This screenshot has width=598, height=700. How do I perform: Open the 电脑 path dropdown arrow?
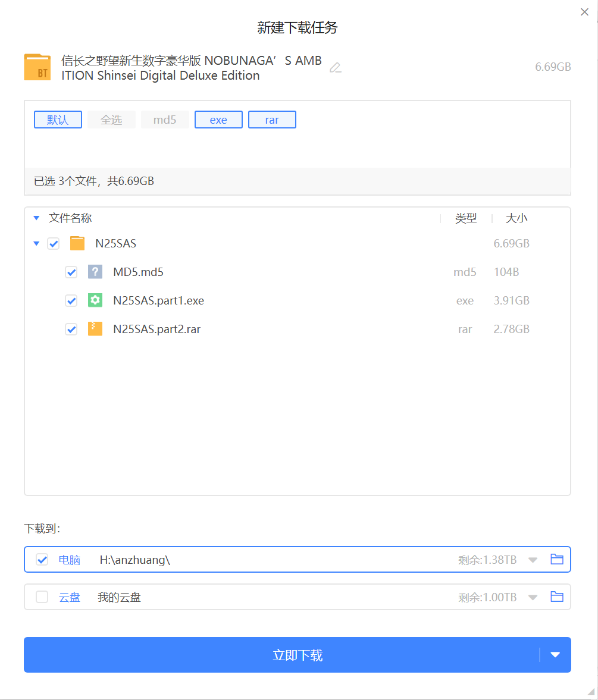[x=533, y=560]
